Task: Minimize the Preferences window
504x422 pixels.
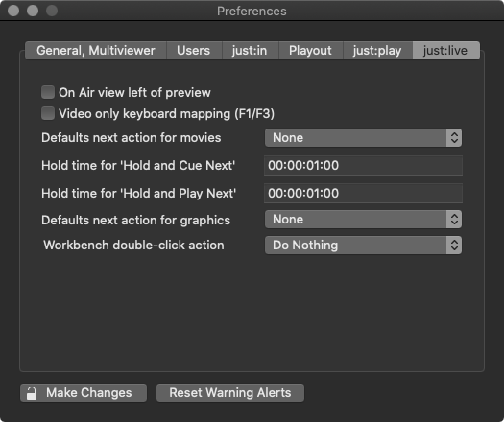Action: click(x=33, y=11)
